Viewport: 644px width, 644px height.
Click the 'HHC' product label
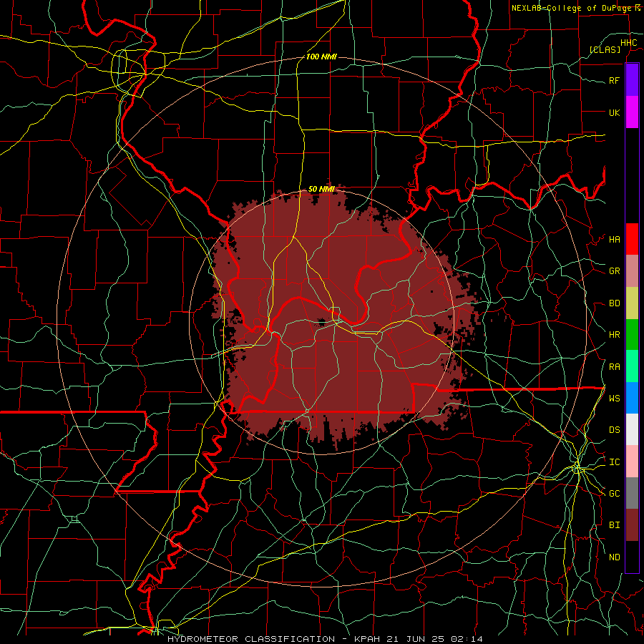click(629, 43)
